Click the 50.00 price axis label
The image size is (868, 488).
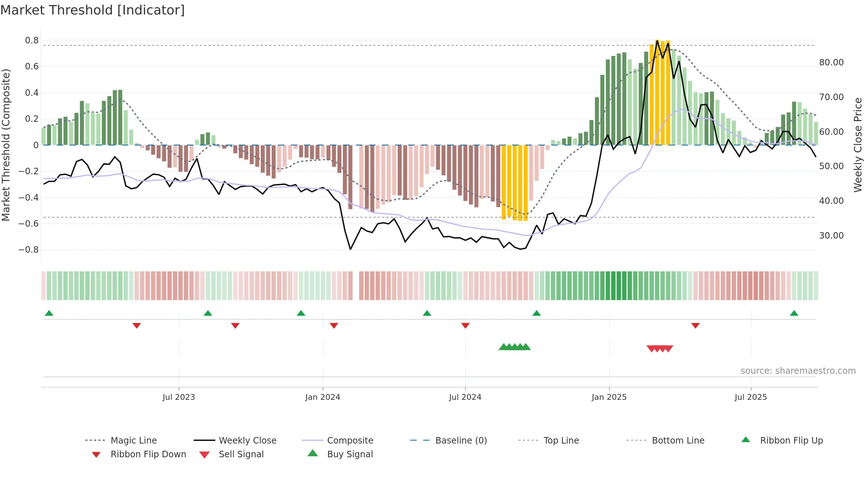click(831, 166)
